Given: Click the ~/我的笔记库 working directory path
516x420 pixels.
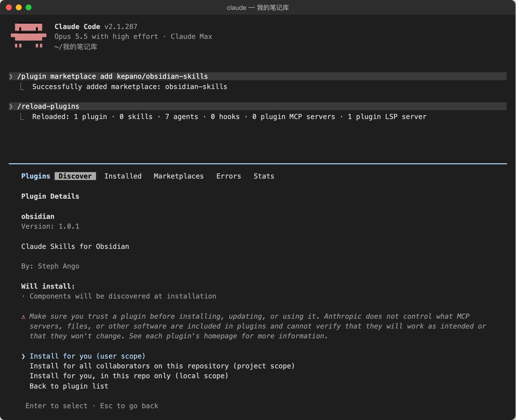Looking at the screenshot, I should click(x=76, y=47).
